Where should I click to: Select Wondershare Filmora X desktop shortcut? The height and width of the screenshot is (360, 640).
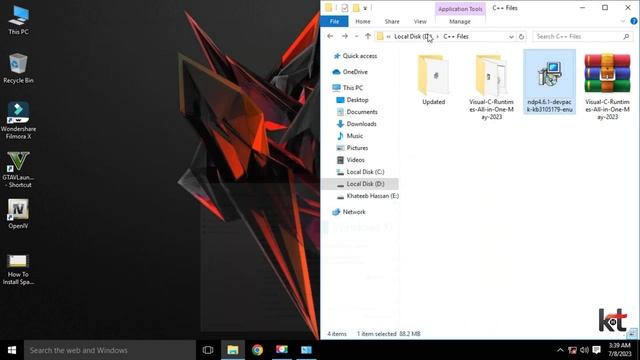(18, 120)
